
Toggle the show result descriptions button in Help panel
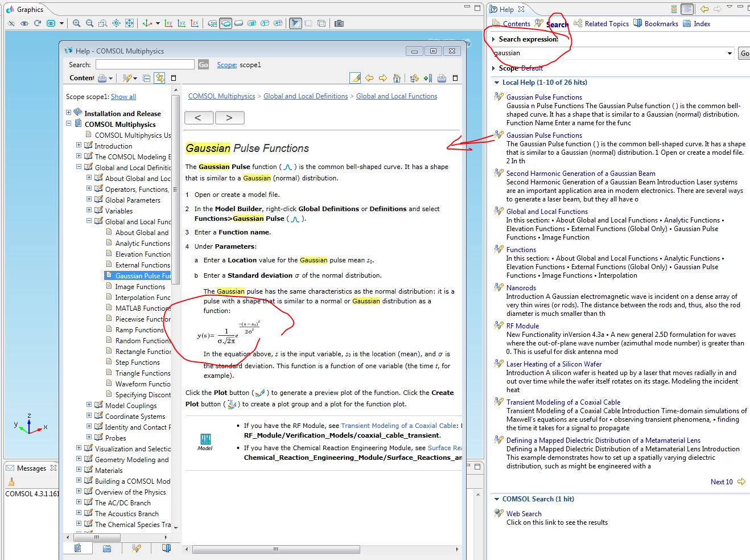click(x=687, y=9)
